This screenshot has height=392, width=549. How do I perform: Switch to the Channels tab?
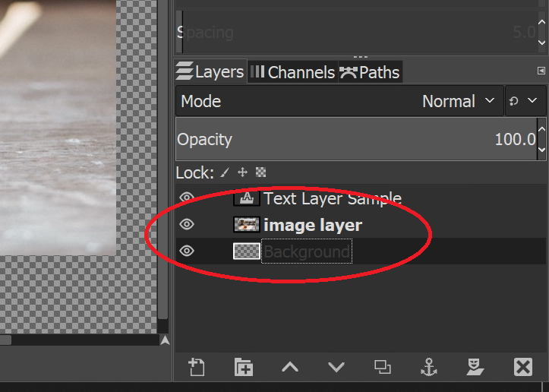click(292, 72)
